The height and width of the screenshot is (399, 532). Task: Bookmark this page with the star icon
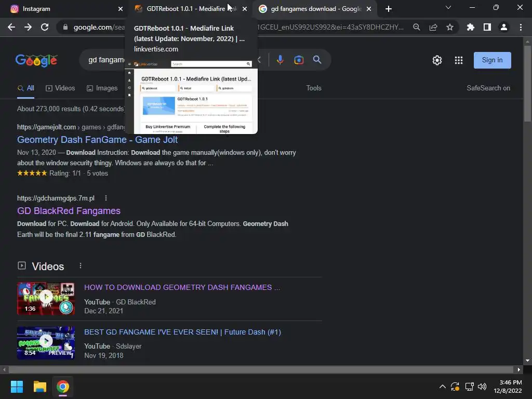[x=450, y=27]
